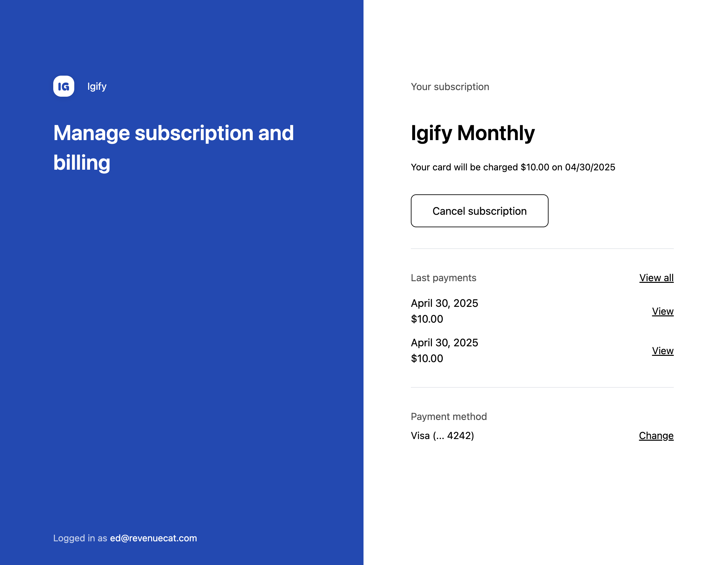Click the Igify brand name
The height and width of the screenshot is (565, 728).
pos(97,86)
